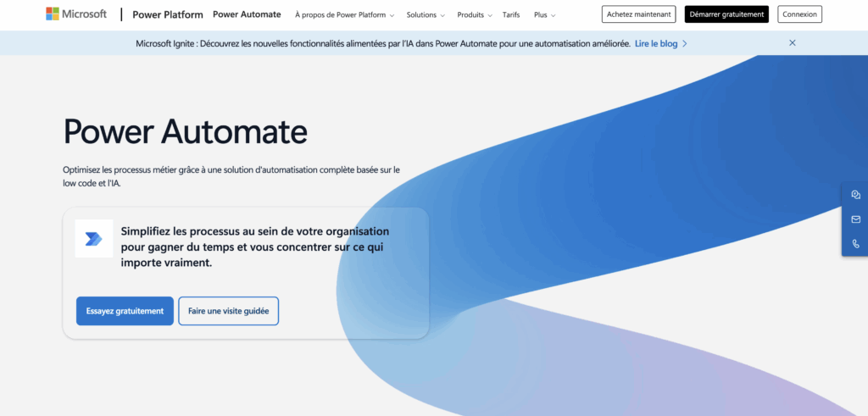Go to Power Platform home link

[x=168, y=15]
